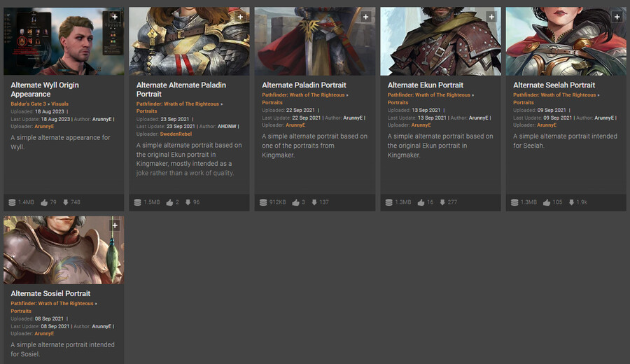The image size is (630, 364).
Task: Click the download icon beside 277
Action: pyautogui.click(x=442, y=202)
